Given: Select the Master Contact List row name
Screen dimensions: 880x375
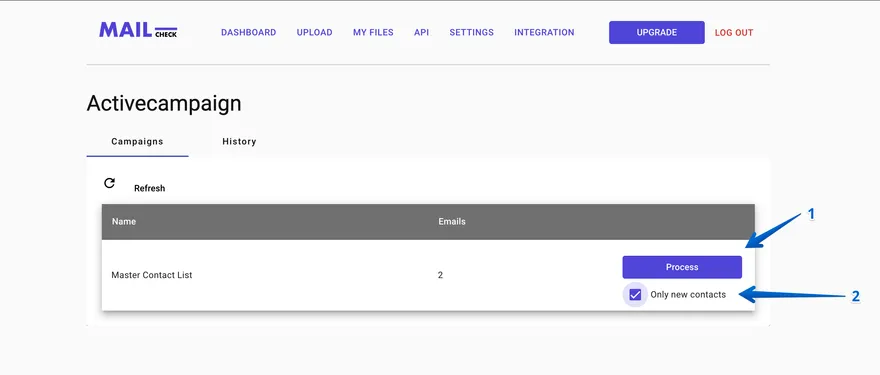Looking at the screenshot, I should tap(152, 275).
